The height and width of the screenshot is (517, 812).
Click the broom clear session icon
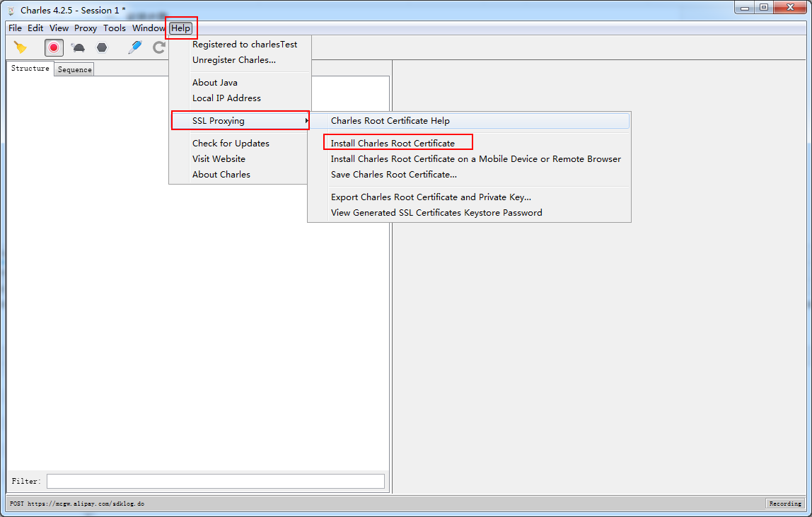pyautogui.click(x=21, y=47)
